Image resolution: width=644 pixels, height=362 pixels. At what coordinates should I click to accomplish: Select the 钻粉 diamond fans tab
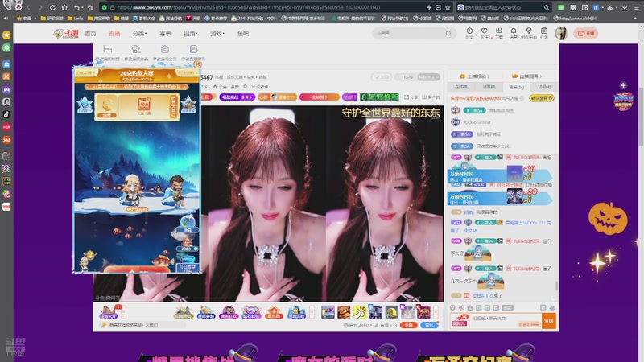click(544, 87)
